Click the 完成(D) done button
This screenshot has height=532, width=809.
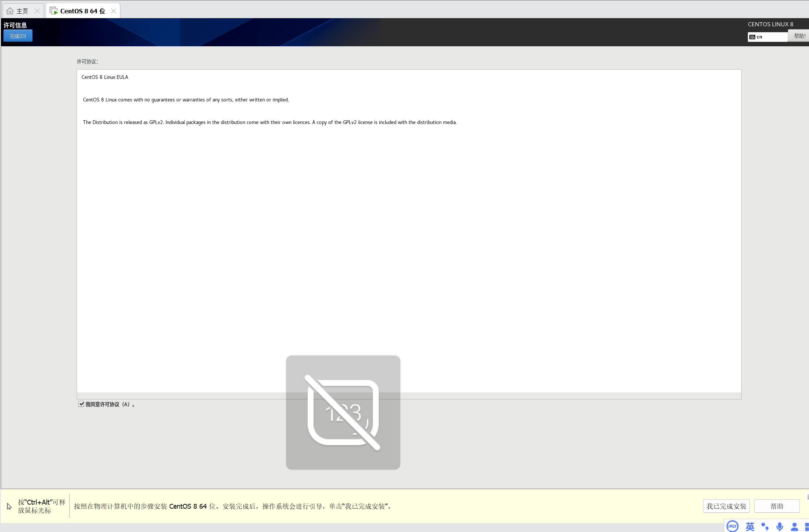click(x=18, y=36)
